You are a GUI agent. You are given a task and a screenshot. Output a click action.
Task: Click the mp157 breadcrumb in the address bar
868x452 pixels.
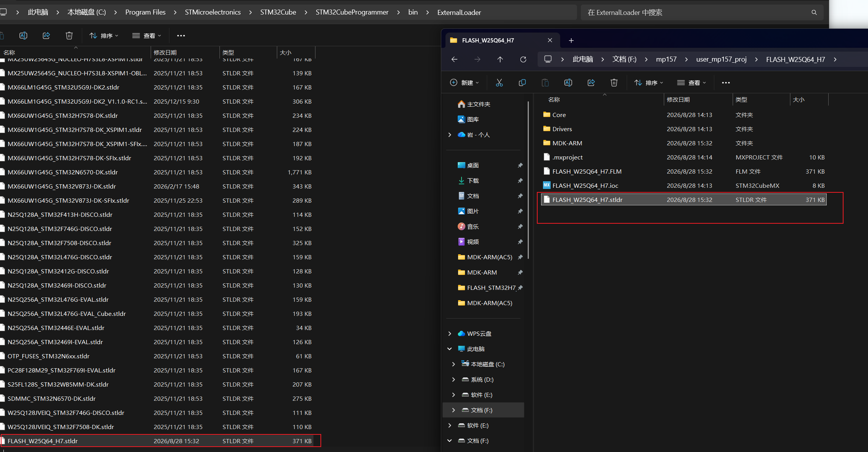pyautogui.click(x=666, y=59)
